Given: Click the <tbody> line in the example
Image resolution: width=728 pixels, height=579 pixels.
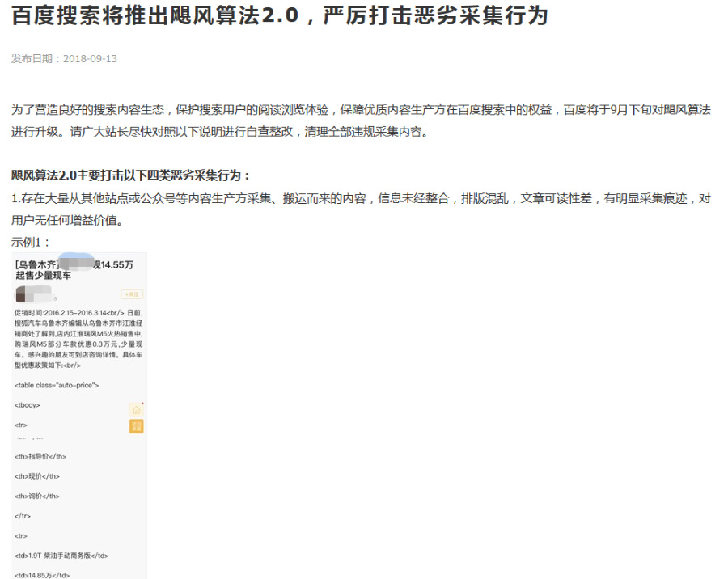Looking at the screenshot, I should pyautogui.click(x=27, y=405).
